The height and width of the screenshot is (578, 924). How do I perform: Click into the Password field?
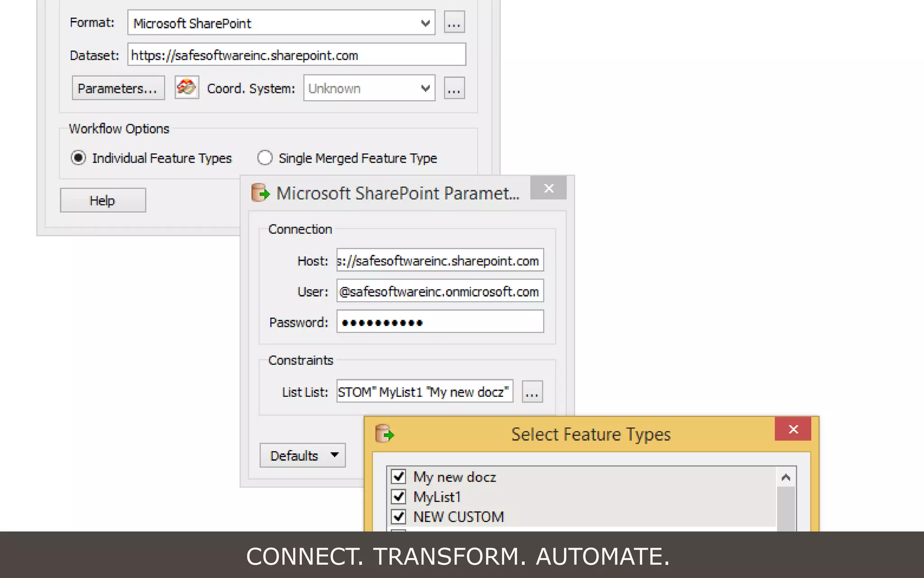pos(440,322)
